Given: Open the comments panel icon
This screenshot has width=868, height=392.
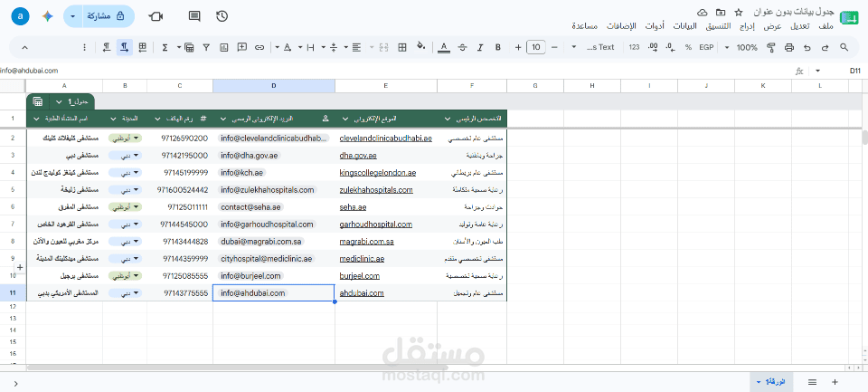Looking at the screenshot, I should point(194,16).
